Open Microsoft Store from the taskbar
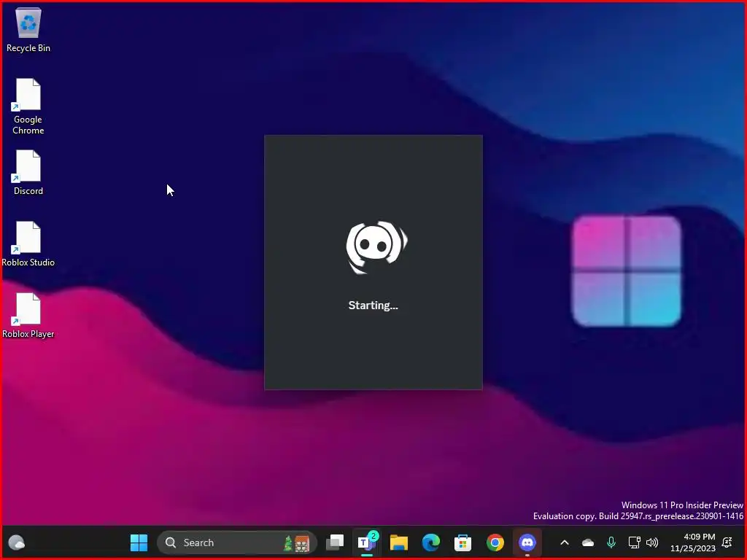 462,542
